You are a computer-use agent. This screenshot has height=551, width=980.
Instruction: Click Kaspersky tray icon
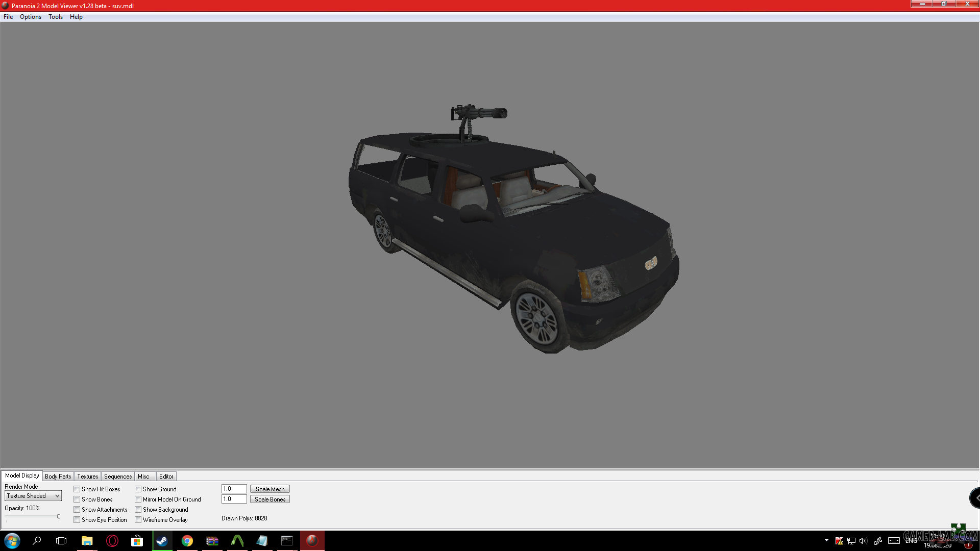coord(839,541)
